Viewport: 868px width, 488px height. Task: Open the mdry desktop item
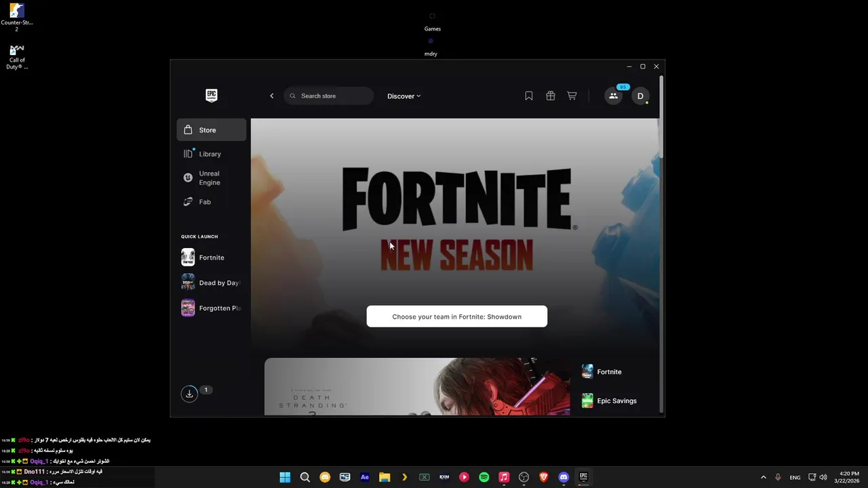pyautogui.click(x=431, y=46)
